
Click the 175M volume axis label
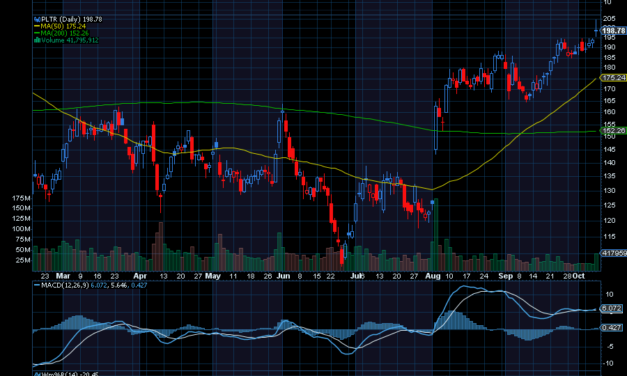(x=21, y=198)
